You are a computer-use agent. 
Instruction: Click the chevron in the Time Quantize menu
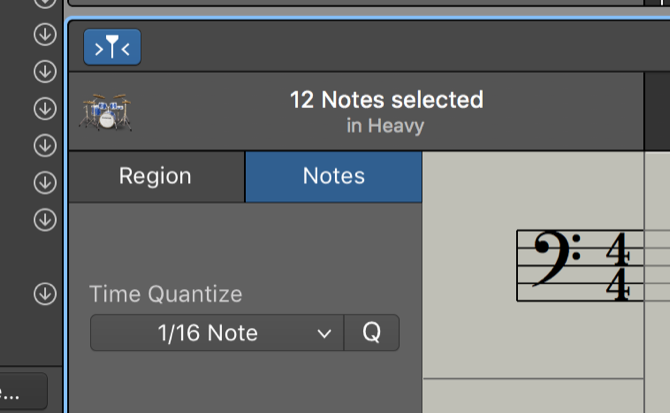(x=323, y=333)
